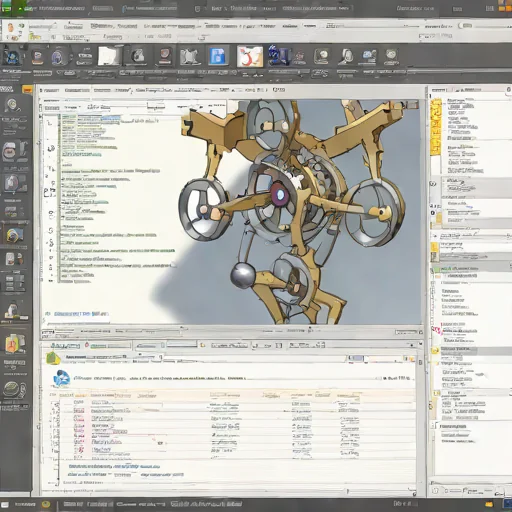This screenshot has height=512, width=512.
Task: Open the start button at taskbar's left end
Action: tap(5, 504)
